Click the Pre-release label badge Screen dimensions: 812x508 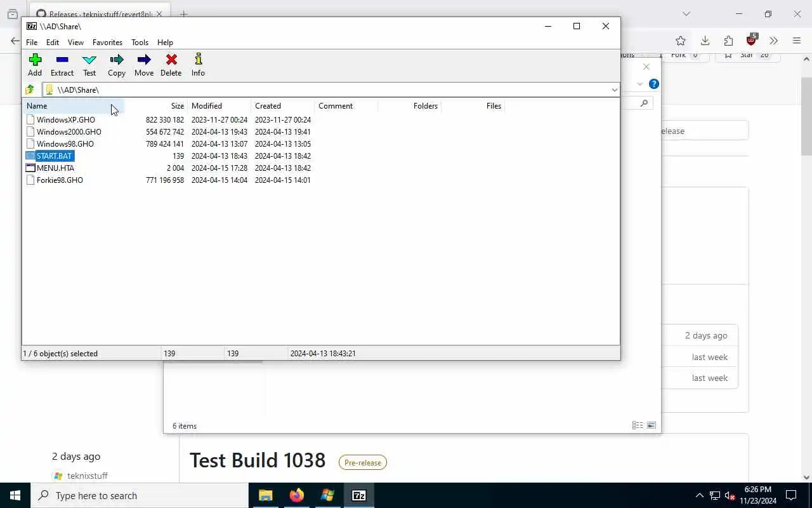pyautogui.click(x=363, y=462)
